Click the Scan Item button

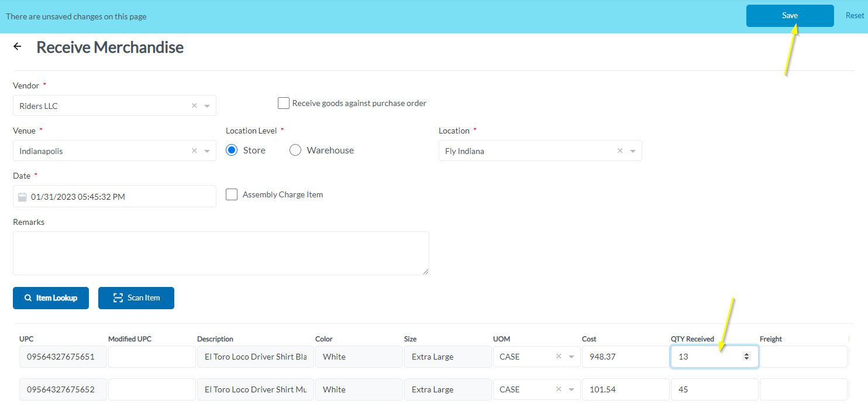tap(136, 298)
